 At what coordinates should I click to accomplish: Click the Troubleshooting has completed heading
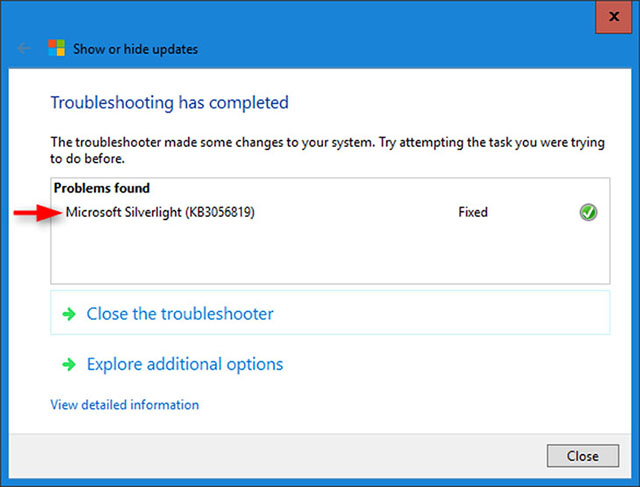coord(169,102)
